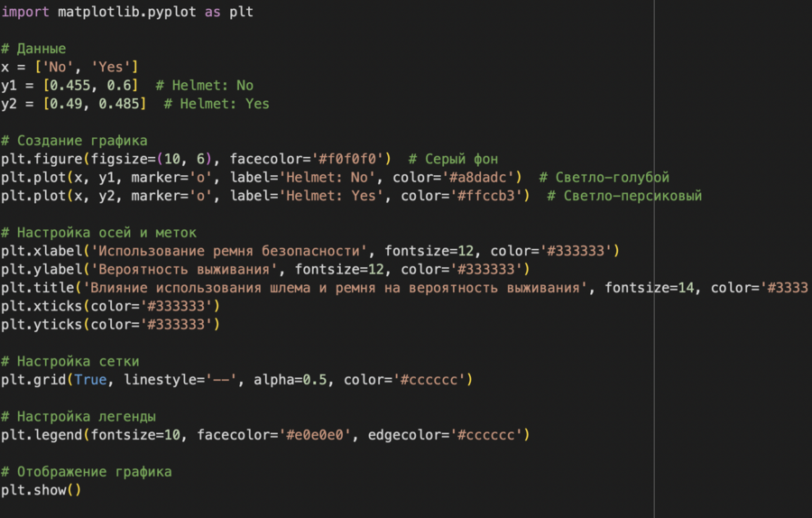Click the '# Данные' comment line

[33, 49]
